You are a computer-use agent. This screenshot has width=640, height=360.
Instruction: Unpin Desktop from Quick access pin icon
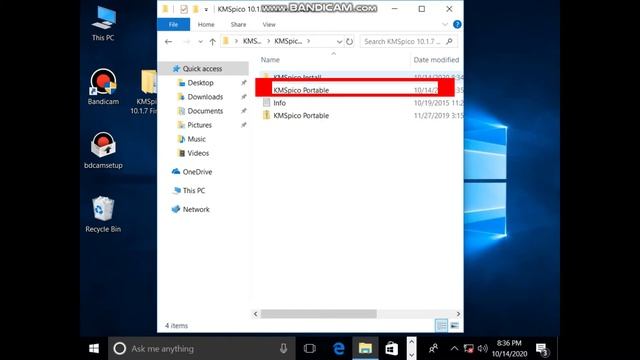click(x=244, y=83)
